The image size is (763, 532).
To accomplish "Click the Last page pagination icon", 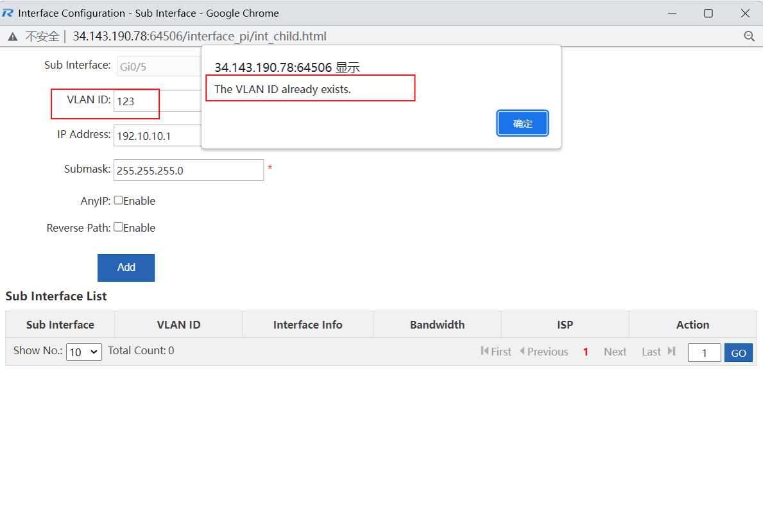I will (671, 351).
